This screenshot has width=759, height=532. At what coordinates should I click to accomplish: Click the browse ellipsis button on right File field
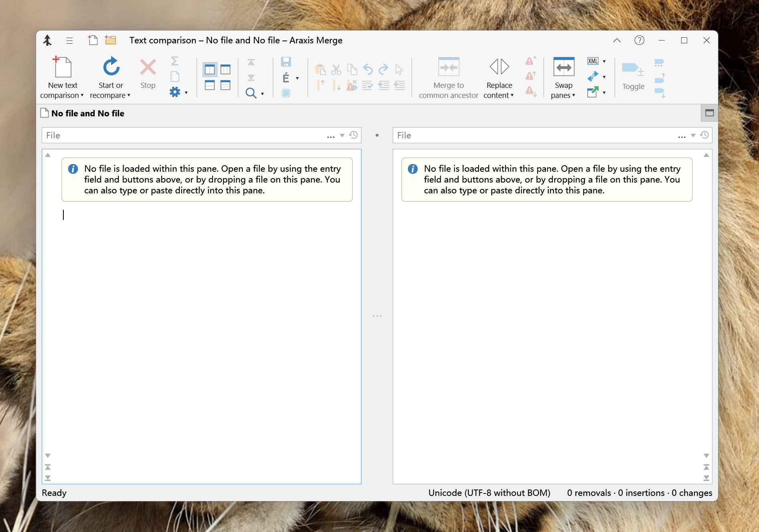[x=682, y=136]
